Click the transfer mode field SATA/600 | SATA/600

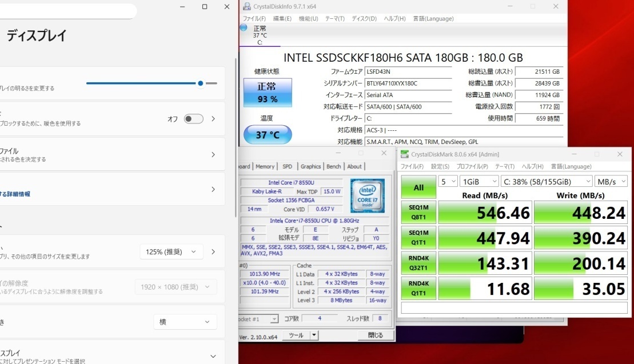coord(408,107)
